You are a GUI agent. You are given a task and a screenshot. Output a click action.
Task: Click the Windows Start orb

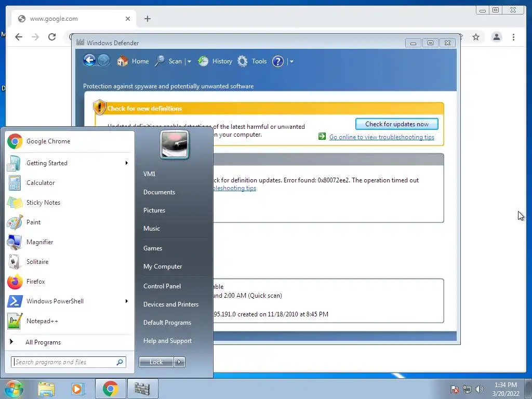click(x=14, y=389)
